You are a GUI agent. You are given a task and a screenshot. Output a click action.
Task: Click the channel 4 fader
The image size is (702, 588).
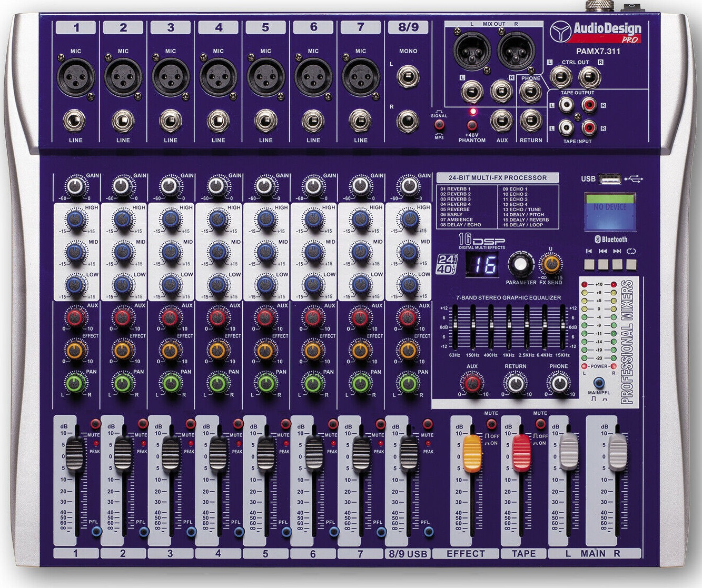pyautogui.click(x=217, y=453)
